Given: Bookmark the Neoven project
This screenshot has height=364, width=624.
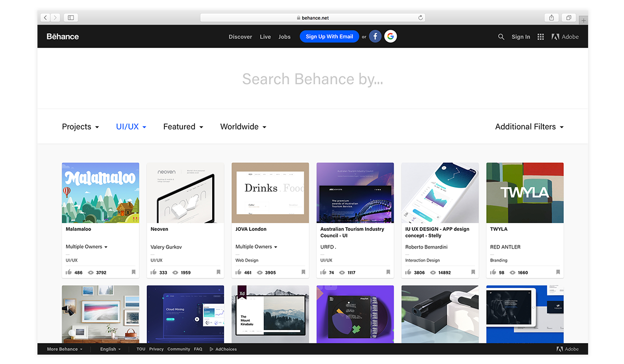Looking at the screenshot, I should pos(218,272).
